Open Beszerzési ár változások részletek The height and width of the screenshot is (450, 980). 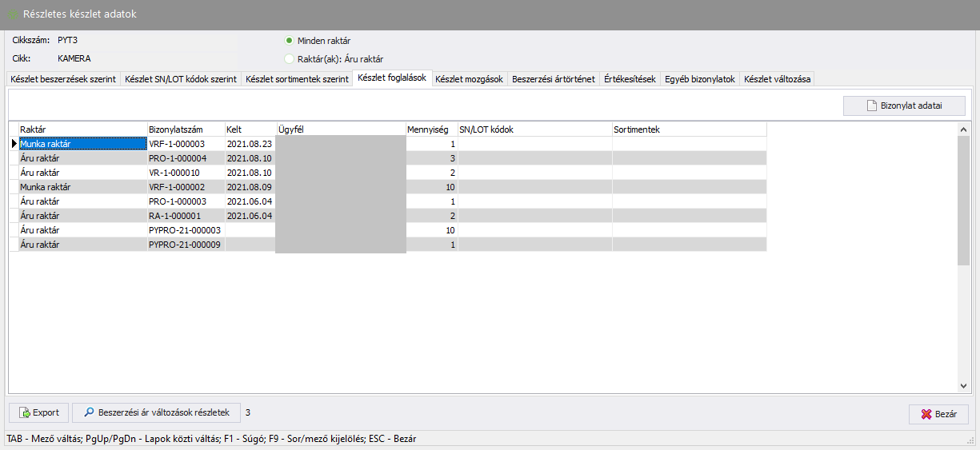[156, 412]
